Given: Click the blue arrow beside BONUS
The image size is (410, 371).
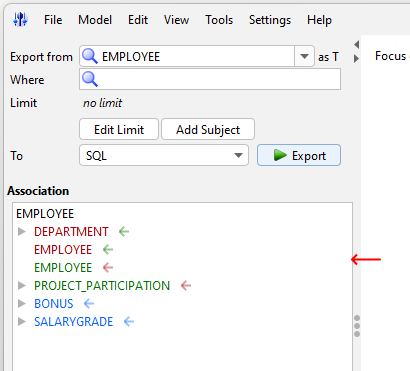Looking at the screenshot, I should [x=89, y=303].
